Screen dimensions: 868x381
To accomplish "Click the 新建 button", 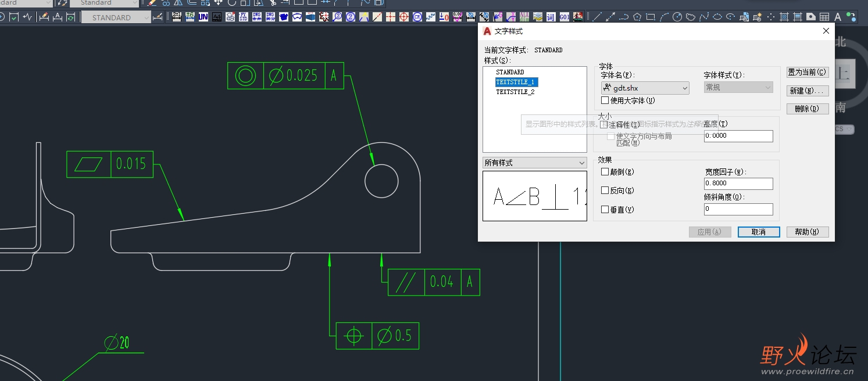I will 807,91.
